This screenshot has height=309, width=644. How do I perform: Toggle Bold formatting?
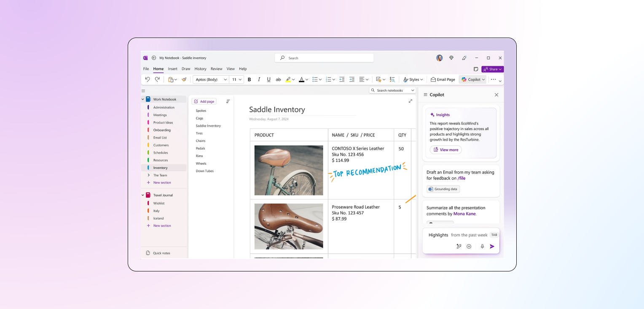point(249,79)
